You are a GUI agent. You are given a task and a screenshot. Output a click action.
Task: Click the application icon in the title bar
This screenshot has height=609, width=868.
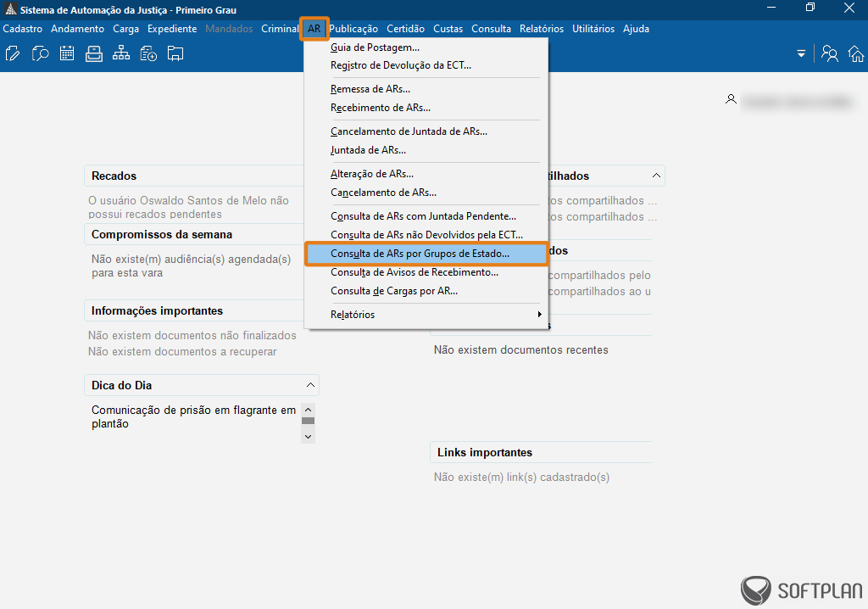coord(10,9)
